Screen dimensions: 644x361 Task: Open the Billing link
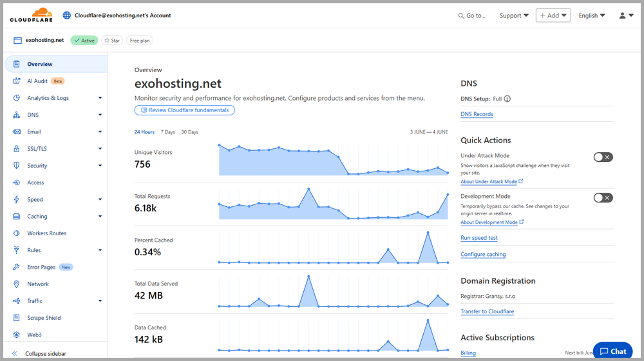pos(468,353)
